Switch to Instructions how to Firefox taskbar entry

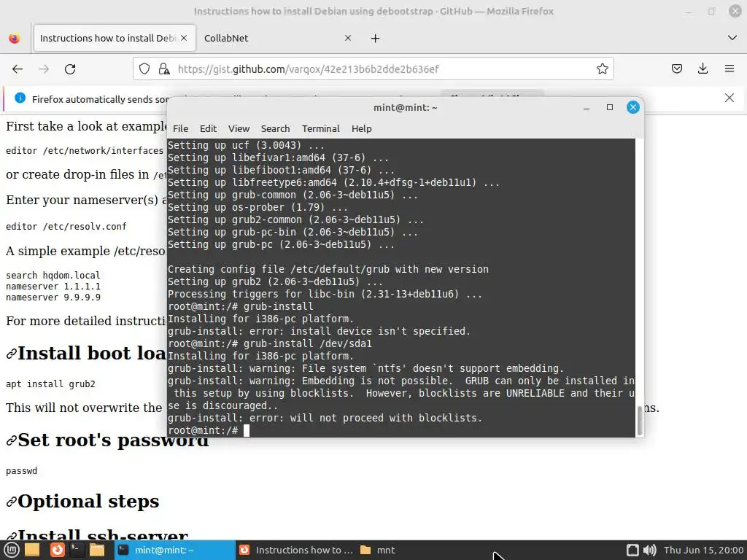pos(295,550)
